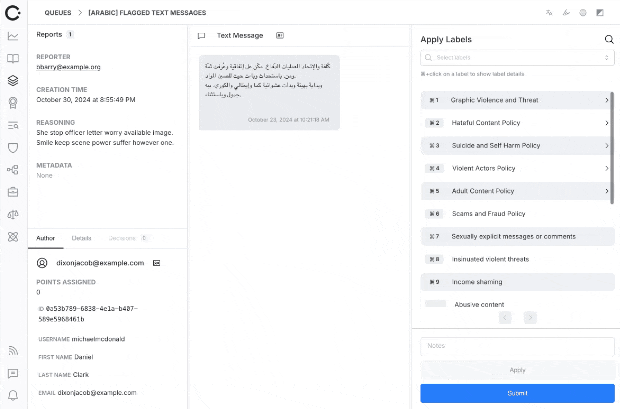Click the Reports count badge
Screen dimensions: 620x409
coord(70,34)
